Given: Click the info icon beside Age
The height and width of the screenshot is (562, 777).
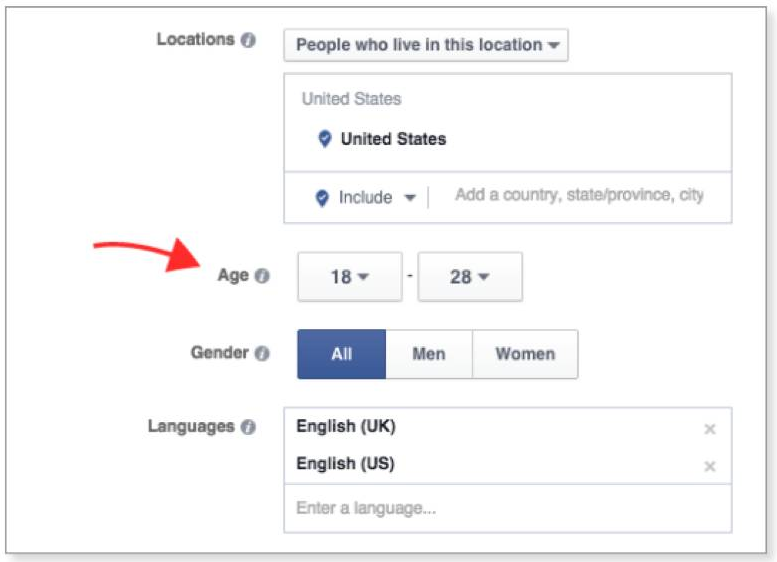Looking at the screenshot, I should point(262,276).
